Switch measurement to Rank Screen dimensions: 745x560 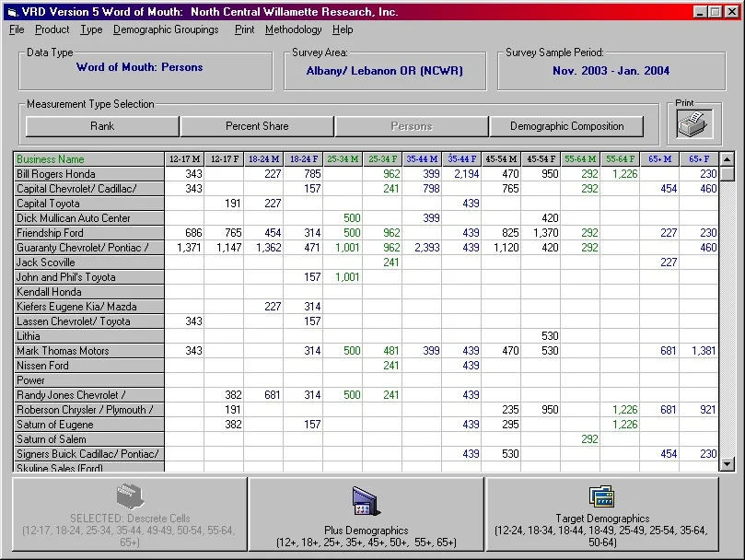(102, 126)
